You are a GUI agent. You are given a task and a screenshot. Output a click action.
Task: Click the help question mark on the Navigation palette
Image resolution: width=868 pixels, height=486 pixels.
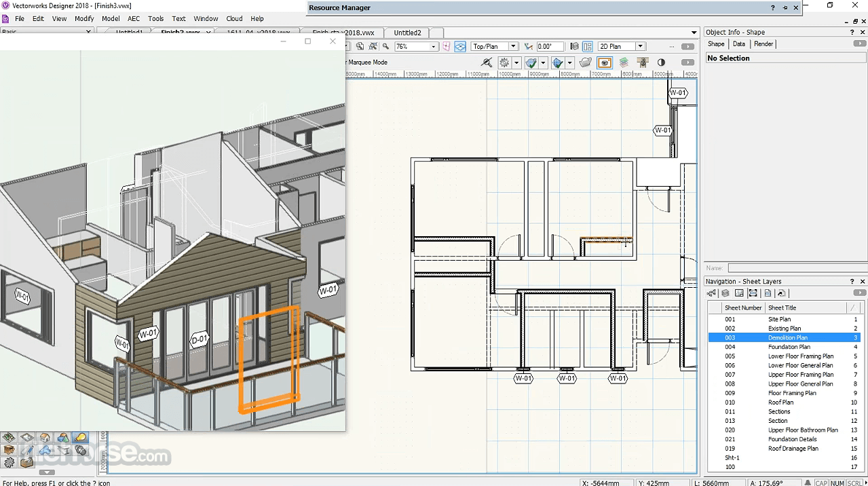click(x=852, y=281)
